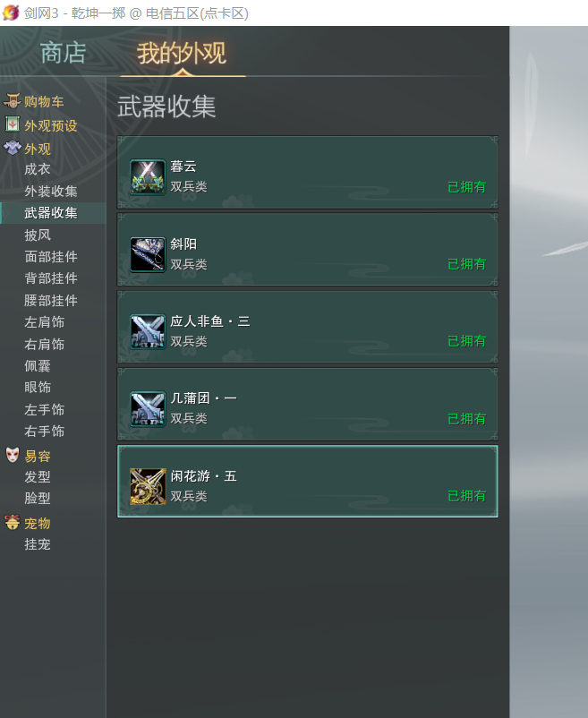Viewport: 588px width, 718px height.
Task: Click 已拥有 label on 斜阳 row
Action: 467,264
